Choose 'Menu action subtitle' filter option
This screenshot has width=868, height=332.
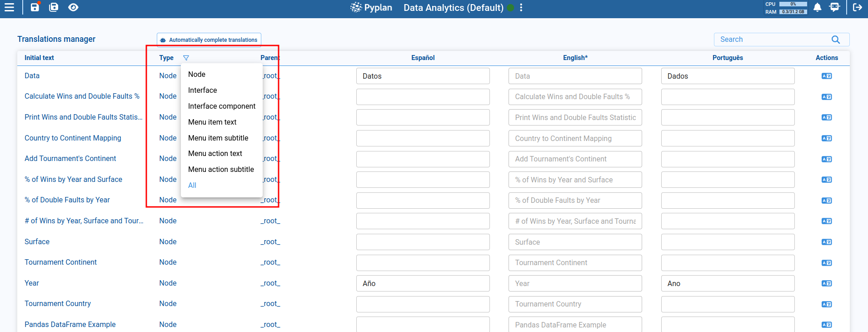(221, 169)
